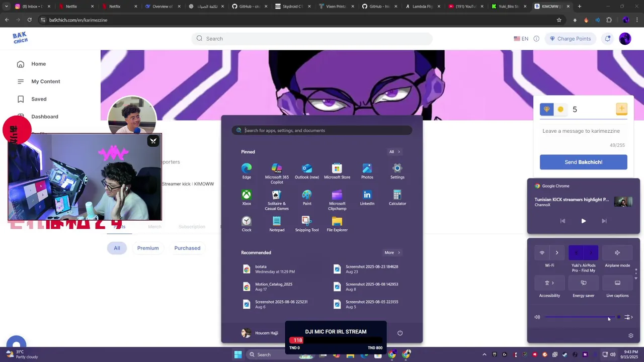Open the Clock app

click(x=247, y=224)
